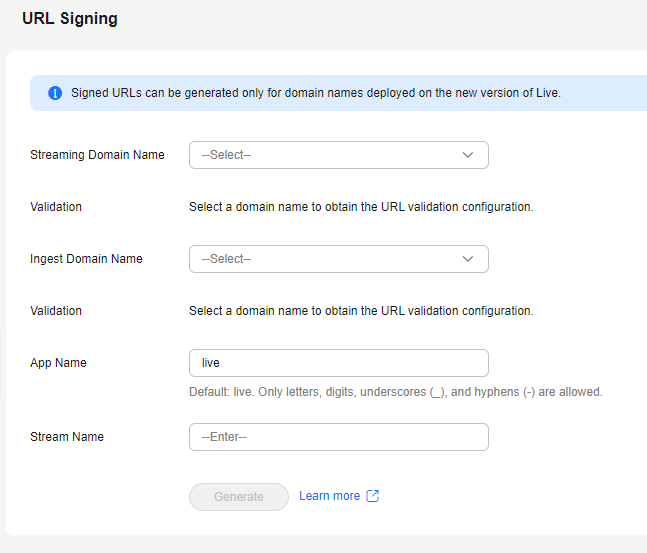Click the Stream Name label
The width and height of the screenshot is (647, 553).
(x=67, y=437)
